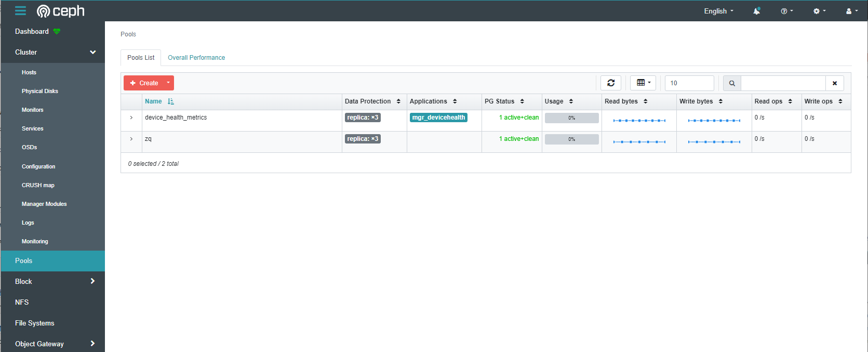
Task: Open the English language dropdown
Action: [719, 11]
